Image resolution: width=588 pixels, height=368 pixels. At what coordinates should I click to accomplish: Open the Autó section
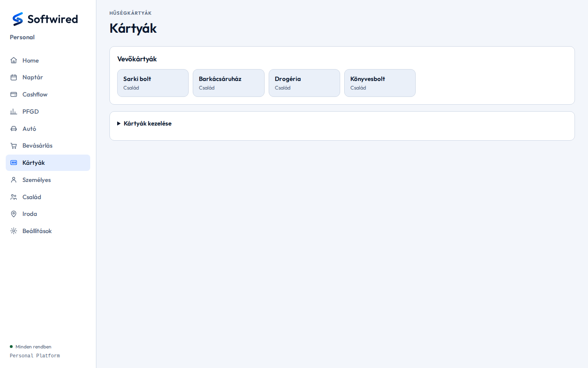(x=48, y=129)
